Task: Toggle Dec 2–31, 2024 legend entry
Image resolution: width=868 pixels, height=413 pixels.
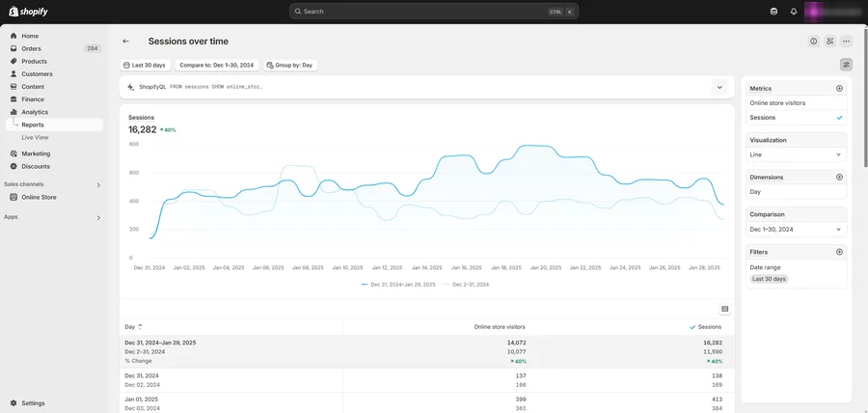Action: point(466,285)
